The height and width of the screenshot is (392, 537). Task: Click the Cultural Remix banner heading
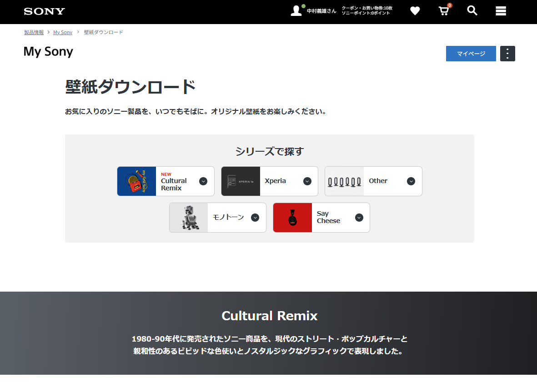pyautogui.click(x=270, y=316)
